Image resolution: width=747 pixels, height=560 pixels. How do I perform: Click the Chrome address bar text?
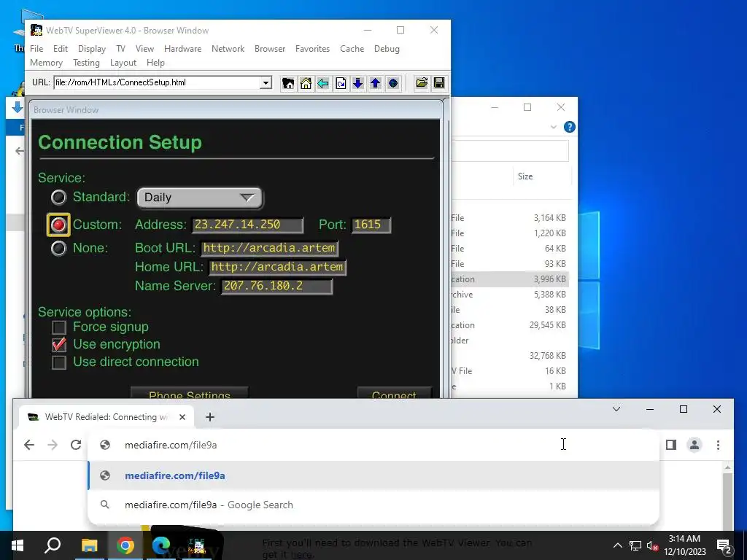[171, 445]
